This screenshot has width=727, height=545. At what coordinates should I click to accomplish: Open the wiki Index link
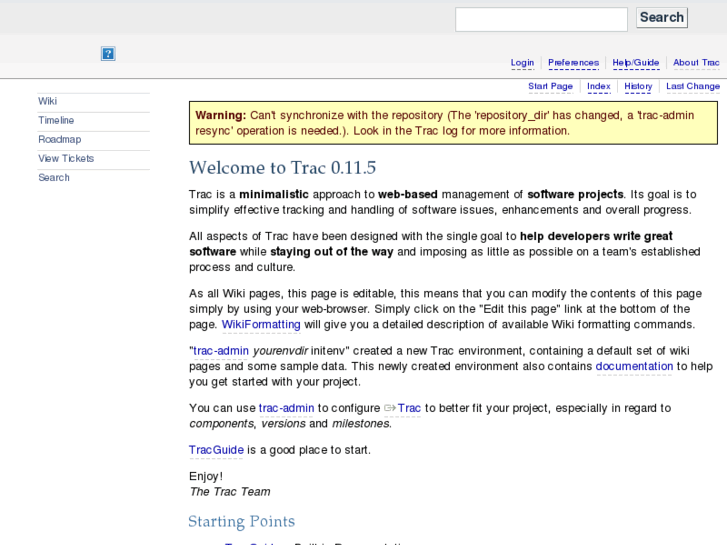pyautogui.click(x=599, y=86)
